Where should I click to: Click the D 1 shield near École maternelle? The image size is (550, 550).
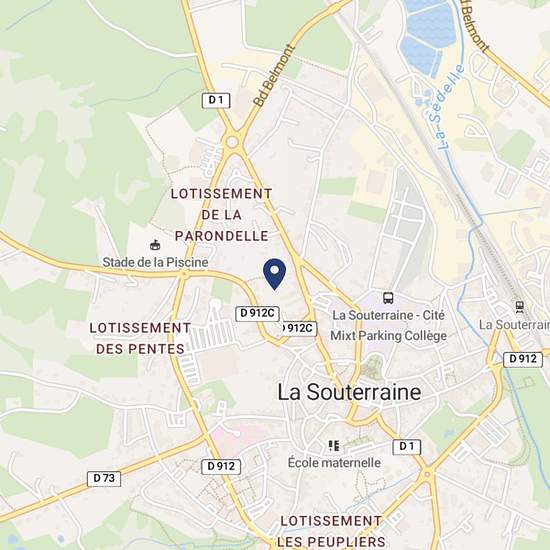pyautogui.click(x=407, y=447)
